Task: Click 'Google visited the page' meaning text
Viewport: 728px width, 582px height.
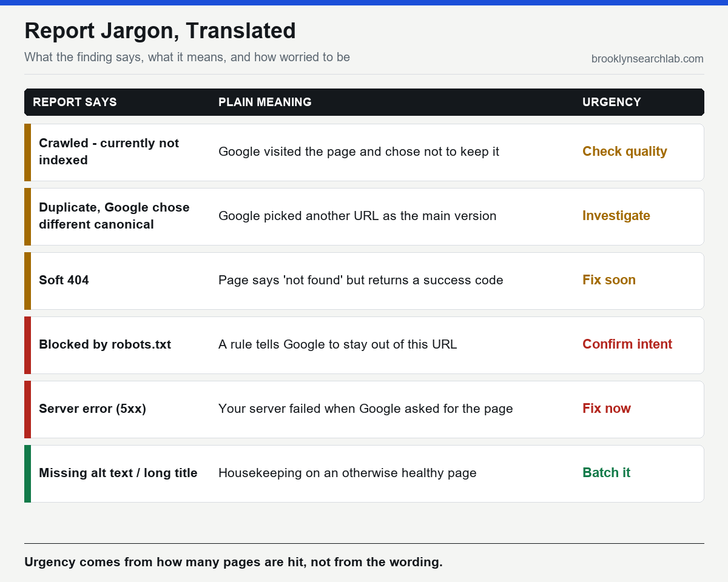Action: coord(359,152)
